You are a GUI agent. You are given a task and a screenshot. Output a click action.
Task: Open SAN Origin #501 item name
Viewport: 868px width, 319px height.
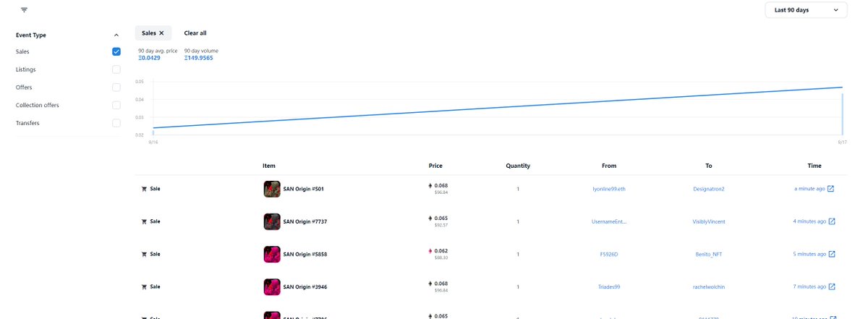pos(303,189)
